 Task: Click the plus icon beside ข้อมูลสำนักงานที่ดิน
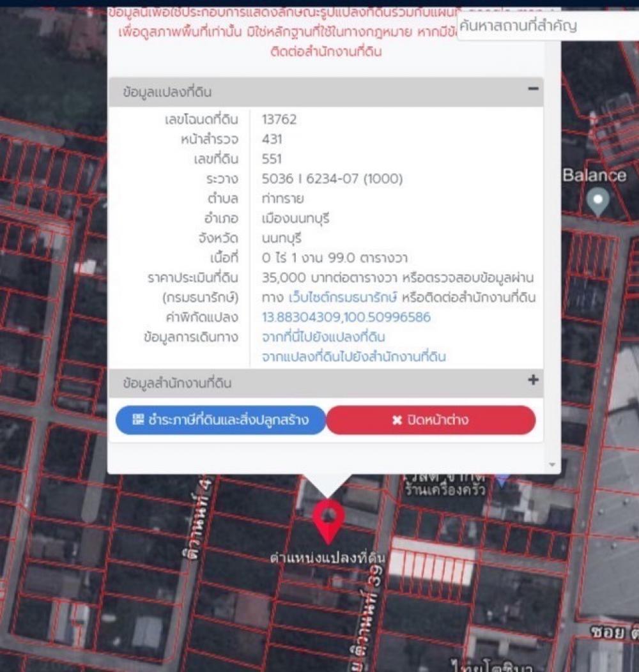[x=533, y=381]
